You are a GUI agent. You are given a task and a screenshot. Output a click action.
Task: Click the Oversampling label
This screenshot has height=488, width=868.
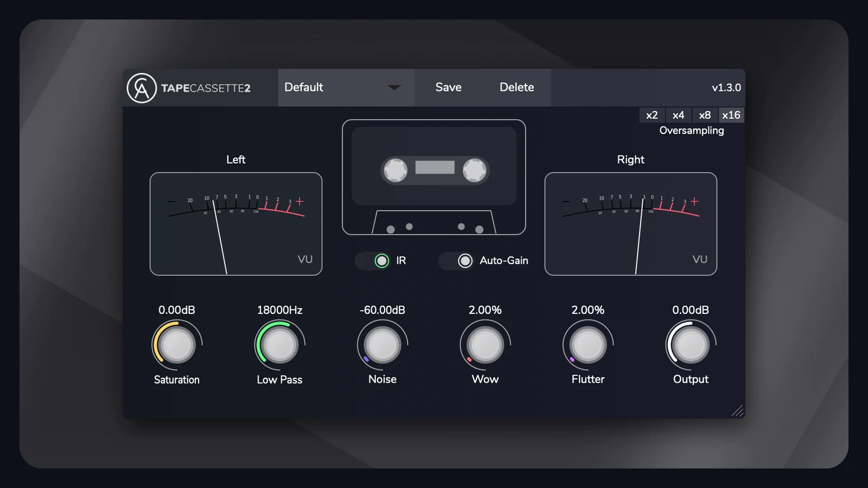[x=692, y=131]
